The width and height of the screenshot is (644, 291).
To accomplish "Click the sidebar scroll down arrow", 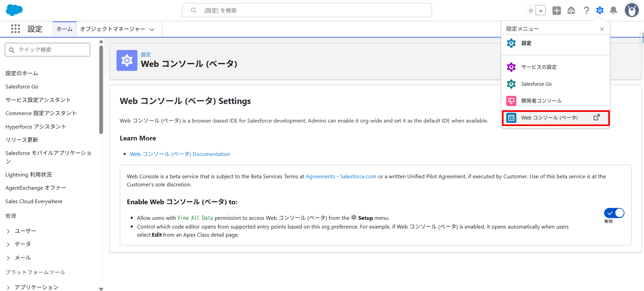I will click(101, 289).
